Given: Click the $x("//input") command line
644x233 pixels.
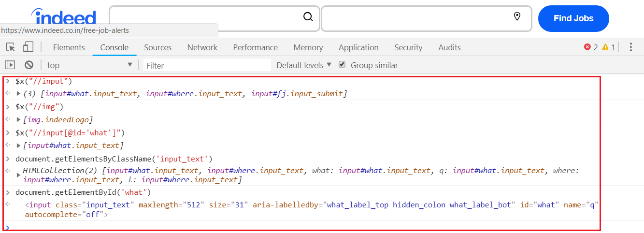Looking at the screenshot, I should (44, 81).
